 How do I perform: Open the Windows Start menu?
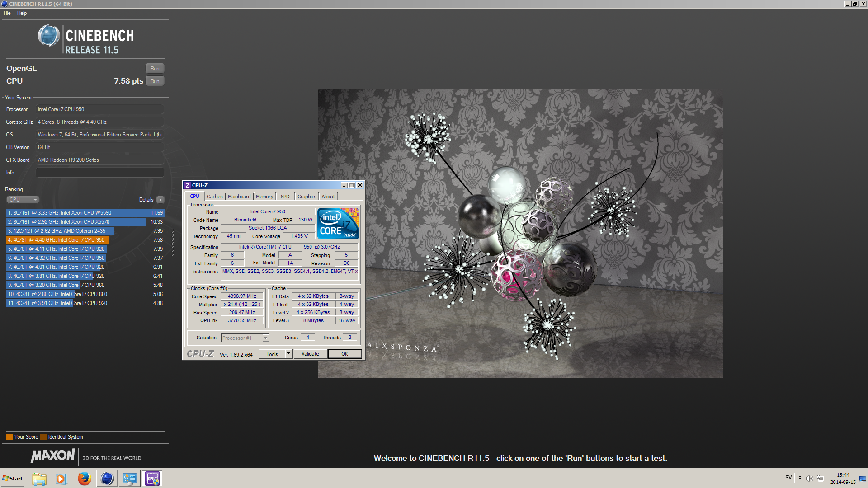(x=13, y=479)
